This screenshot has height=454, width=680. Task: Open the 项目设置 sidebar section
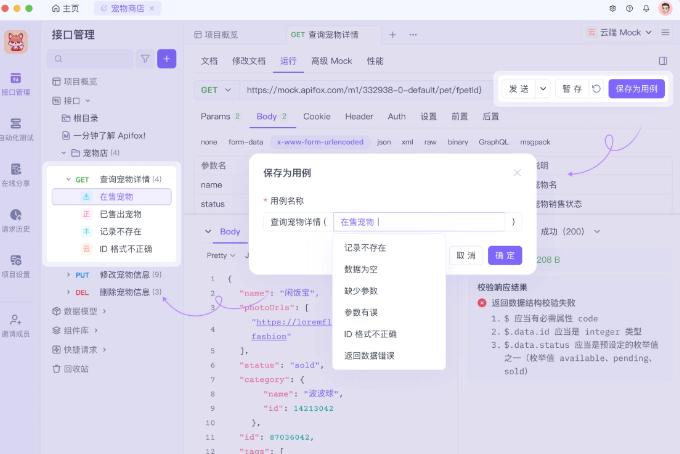(x=16, y=266)
